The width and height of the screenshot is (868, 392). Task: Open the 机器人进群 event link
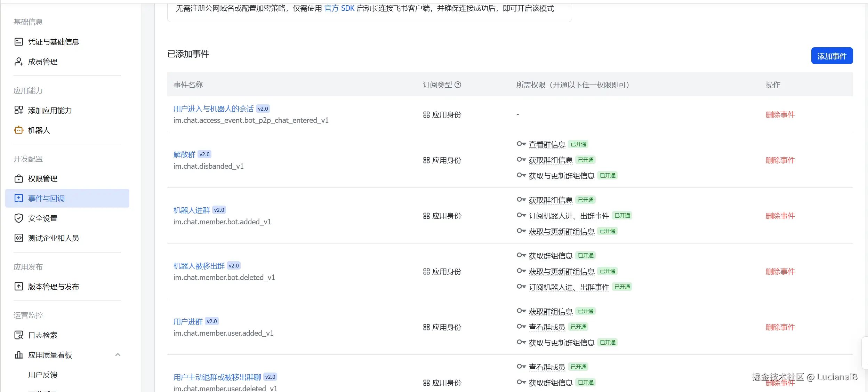click(192, 210)
